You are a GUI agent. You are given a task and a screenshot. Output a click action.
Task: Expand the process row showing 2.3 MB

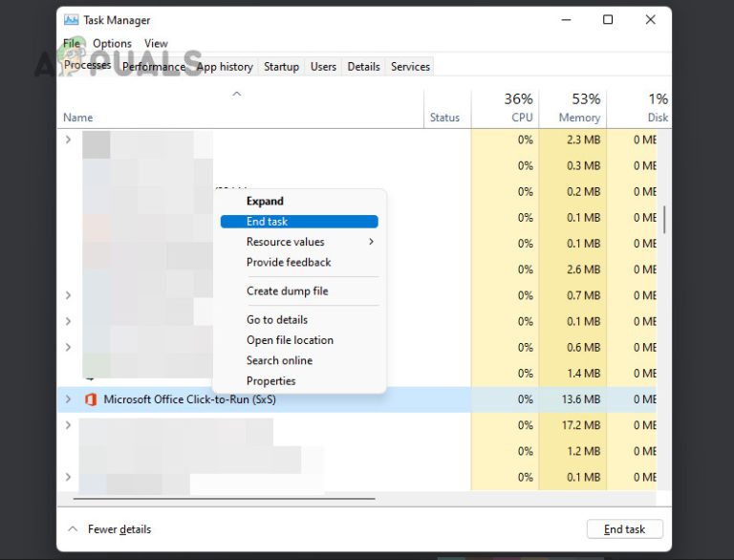69,140
